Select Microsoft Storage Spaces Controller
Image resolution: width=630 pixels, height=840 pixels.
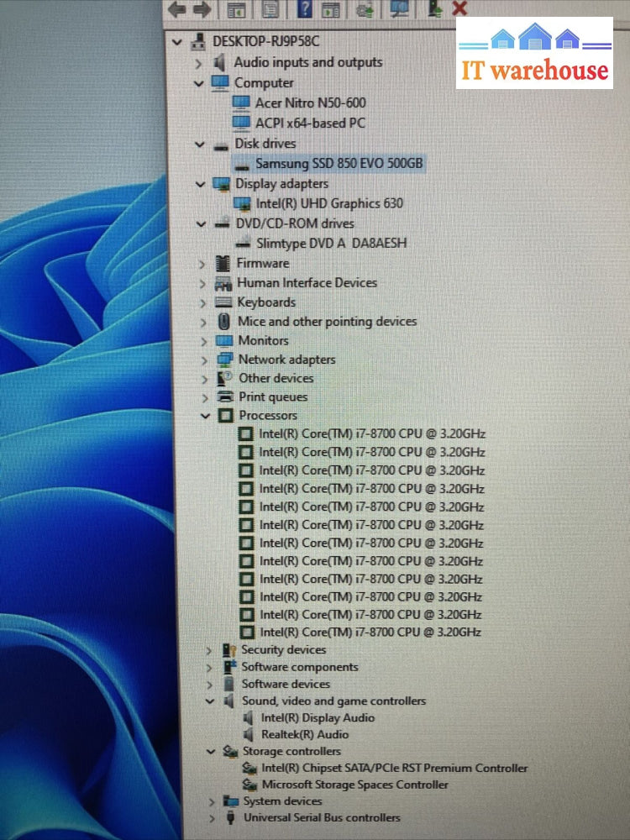(354, 785)
